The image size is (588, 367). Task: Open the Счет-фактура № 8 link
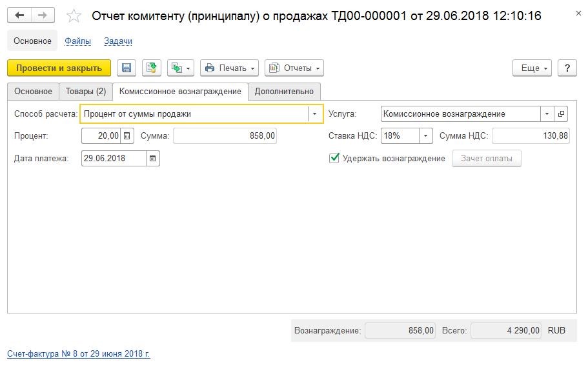(x=78, y=353)
